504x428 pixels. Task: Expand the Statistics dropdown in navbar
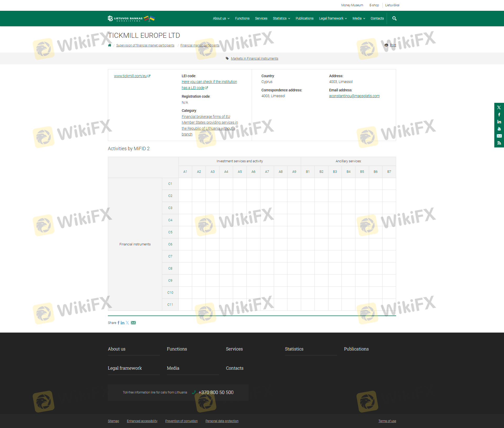pyautogui.click(x=281, y=18)
